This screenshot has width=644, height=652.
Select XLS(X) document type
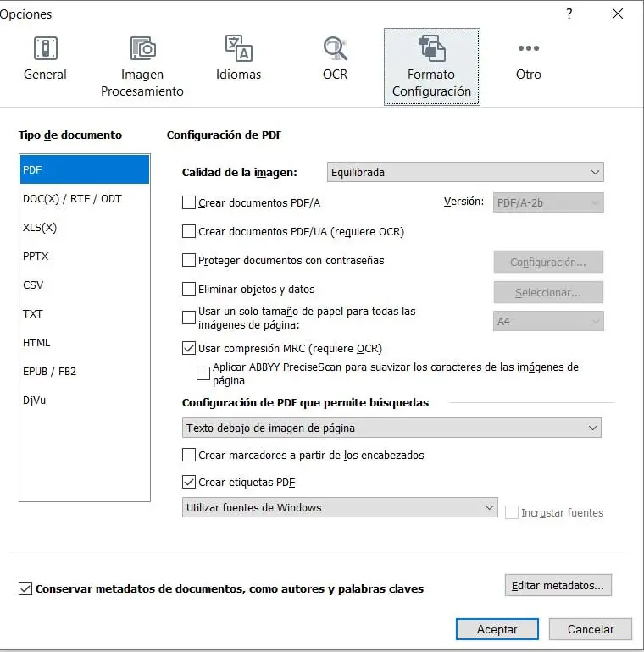pyautogui.click(x=85, y=228)
